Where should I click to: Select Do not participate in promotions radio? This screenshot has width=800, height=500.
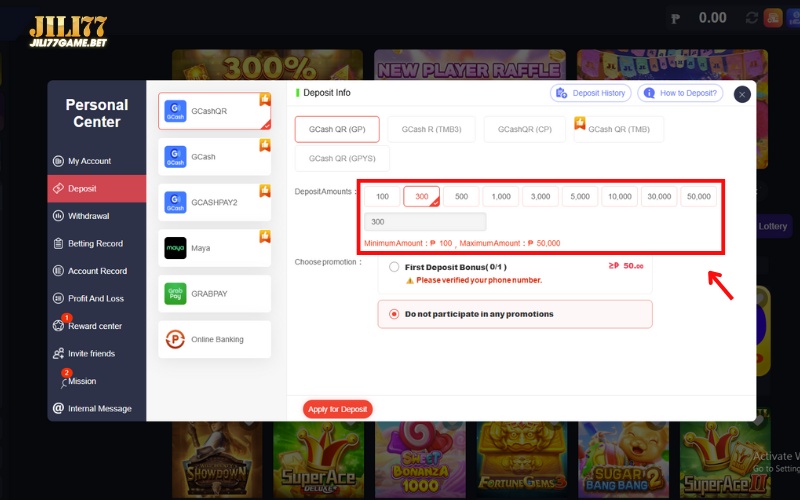pyautogui.click(x=394, y=314)
